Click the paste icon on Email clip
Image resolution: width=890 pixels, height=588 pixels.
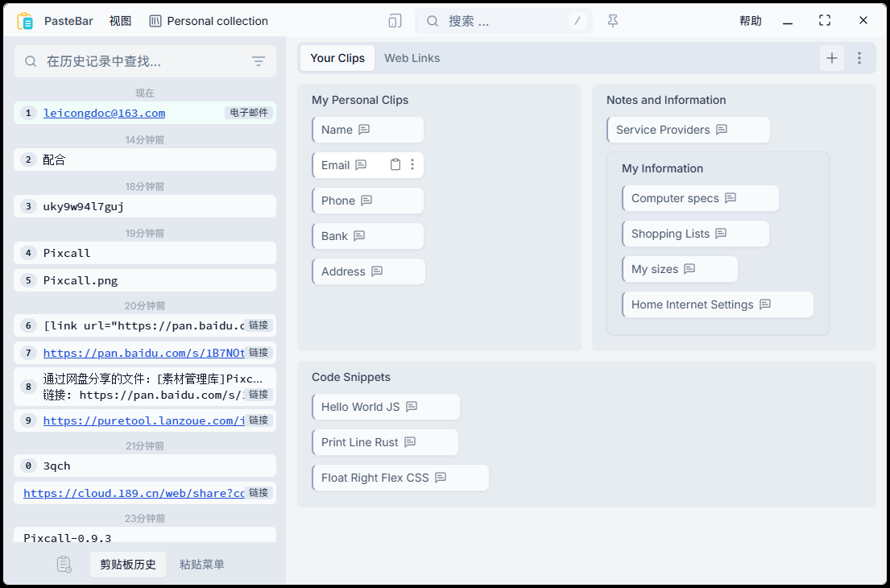pyautogui.click(x=395, y=165)
